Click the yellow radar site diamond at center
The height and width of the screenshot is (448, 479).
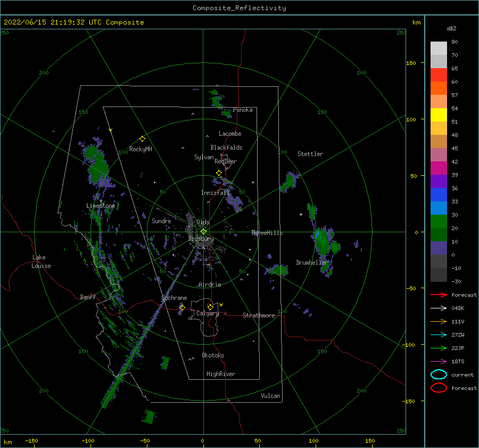pos(203,232)
